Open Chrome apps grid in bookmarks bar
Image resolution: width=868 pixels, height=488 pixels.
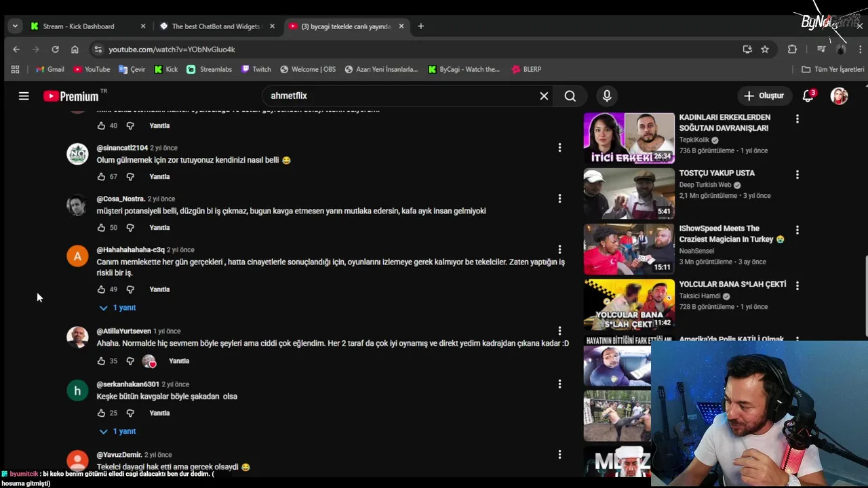pyautogui.click(x=15, y=69)
